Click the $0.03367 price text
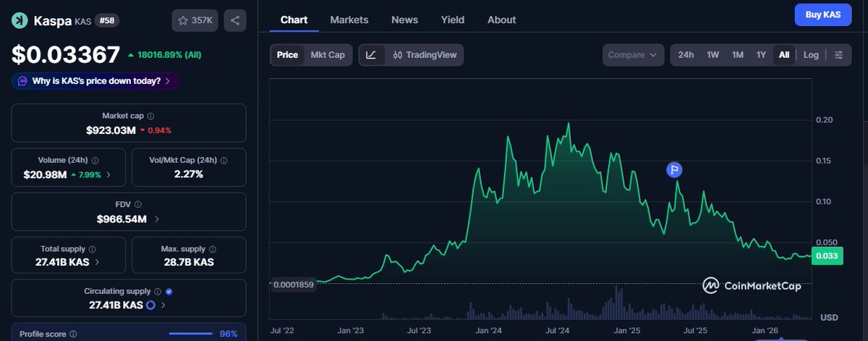 pos(66,55)
